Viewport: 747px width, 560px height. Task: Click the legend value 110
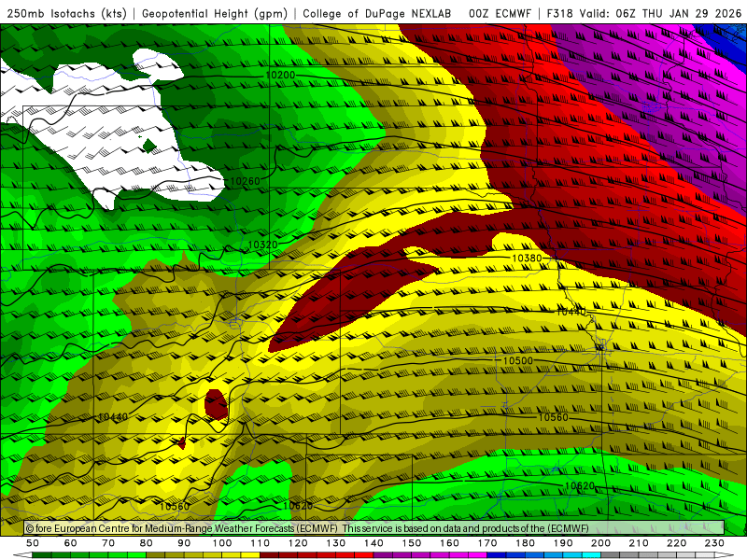click(x=261, y=543)
